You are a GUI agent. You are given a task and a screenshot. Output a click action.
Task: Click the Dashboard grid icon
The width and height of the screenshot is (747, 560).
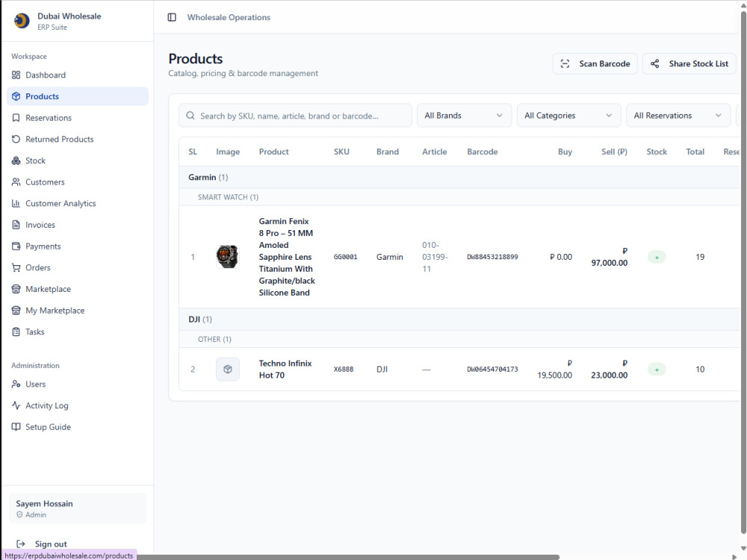(x=16, y=75)
